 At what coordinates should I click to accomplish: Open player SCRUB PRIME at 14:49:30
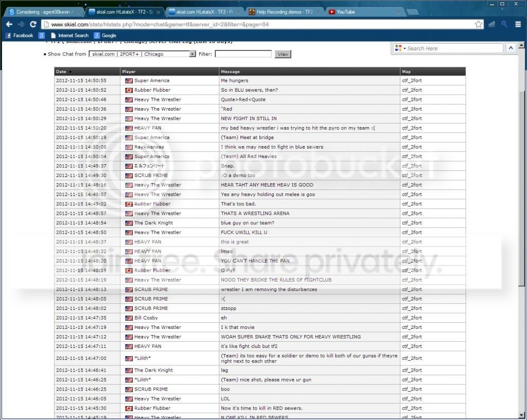(x=151, y=176)
